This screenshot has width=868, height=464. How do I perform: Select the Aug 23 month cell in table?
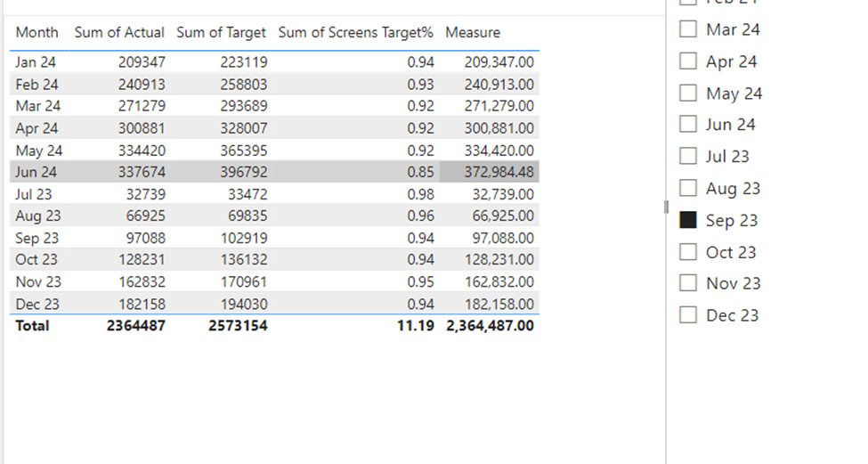(37, 216)
